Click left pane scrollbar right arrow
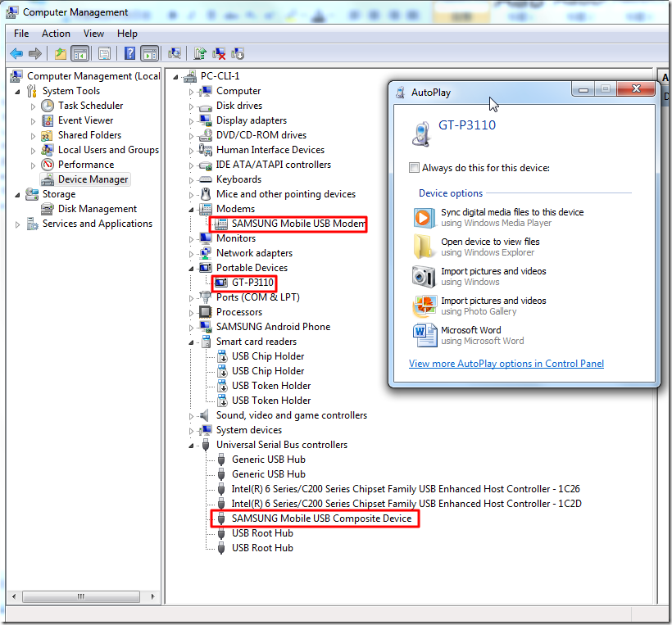Screen dimensions: 672x625 152,596
